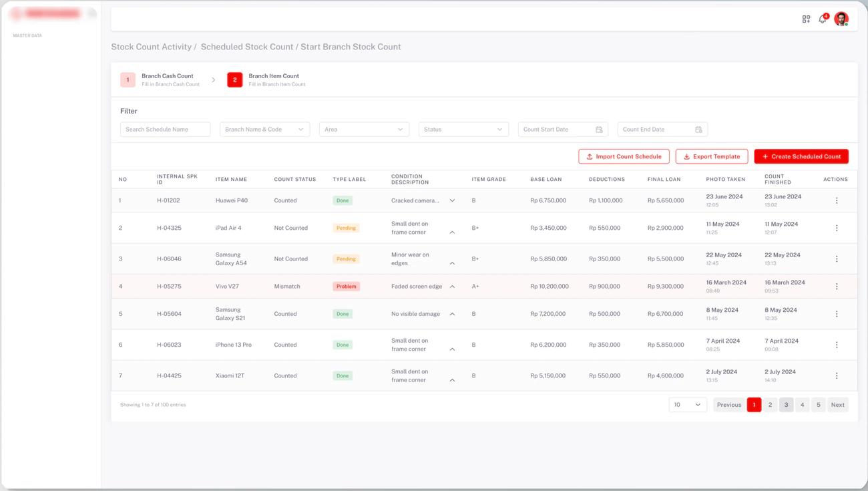This screenshot has width=868, height=491.
Task: Open actions menu for Xiaomi 12T row
Action: (x=837, y=375)
